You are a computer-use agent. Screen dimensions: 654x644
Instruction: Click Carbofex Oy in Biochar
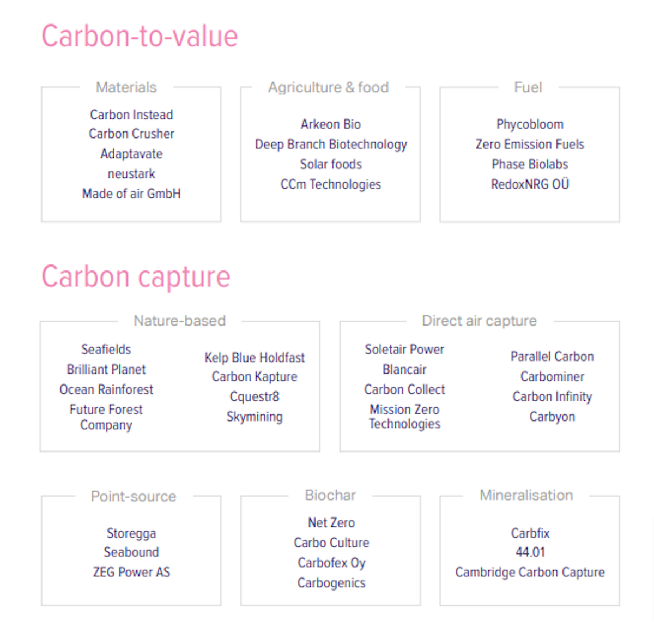331,563
